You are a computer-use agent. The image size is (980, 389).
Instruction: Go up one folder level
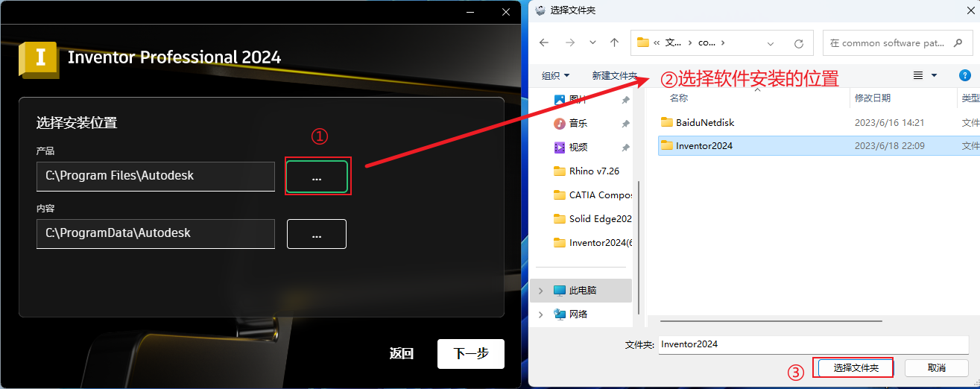pos(614,43)
